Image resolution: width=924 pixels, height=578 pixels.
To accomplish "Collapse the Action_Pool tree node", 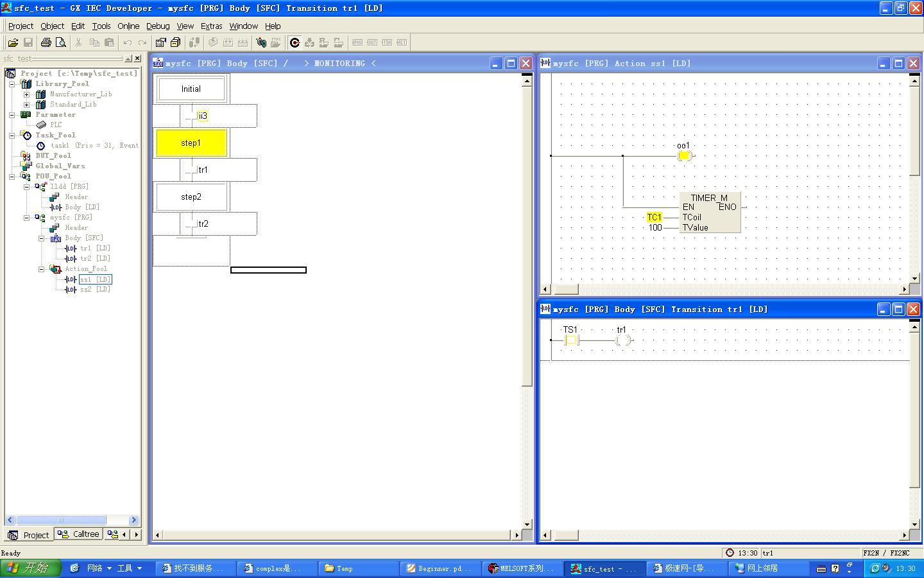I will point(41,269).
